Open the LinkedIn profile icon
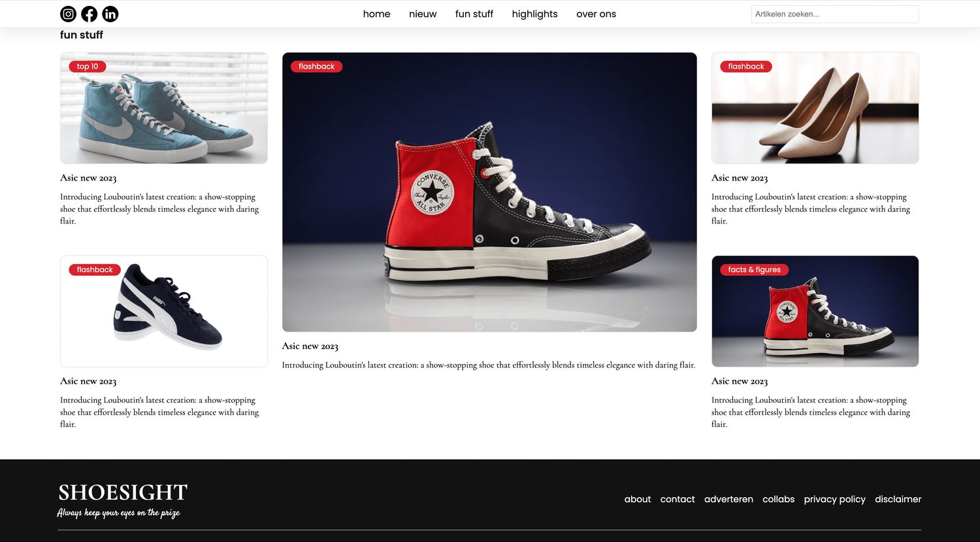980x542 pixels. click(110, 14)
